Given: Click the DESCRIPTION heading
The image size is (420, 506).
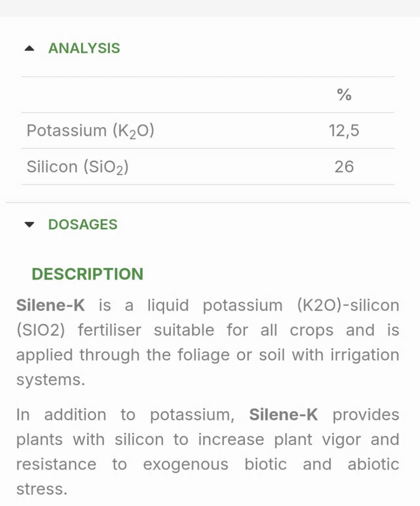Looking at the screenshot, I should point(87,274).
